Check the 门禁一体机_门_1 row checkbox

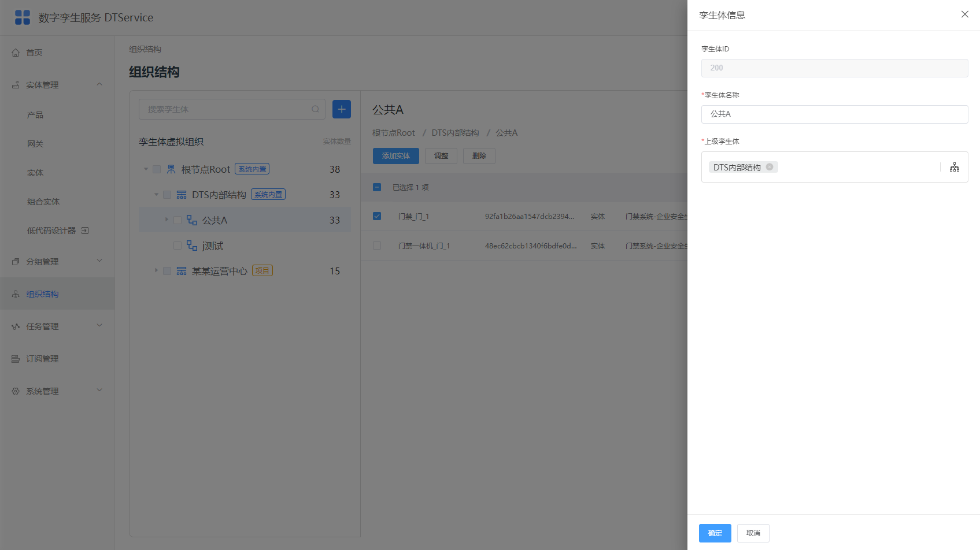coord(377,246)
